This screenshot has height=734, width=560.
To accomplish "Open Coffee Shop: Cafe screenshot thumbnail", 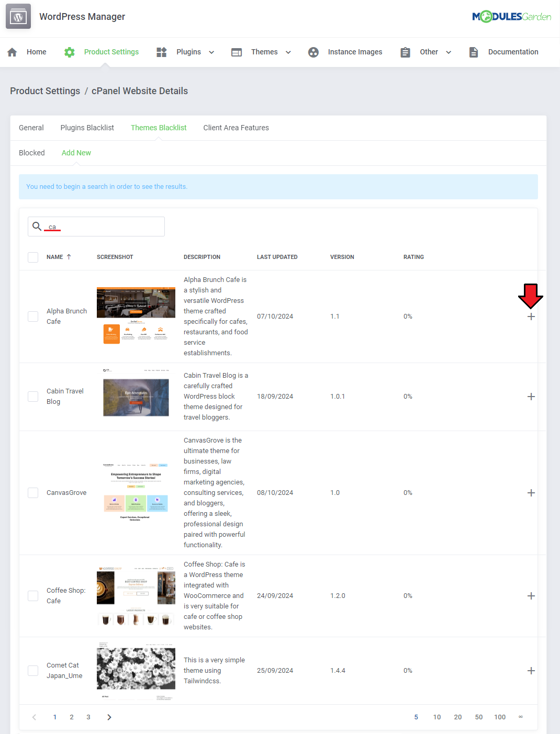I will click(x=136, y=596).
